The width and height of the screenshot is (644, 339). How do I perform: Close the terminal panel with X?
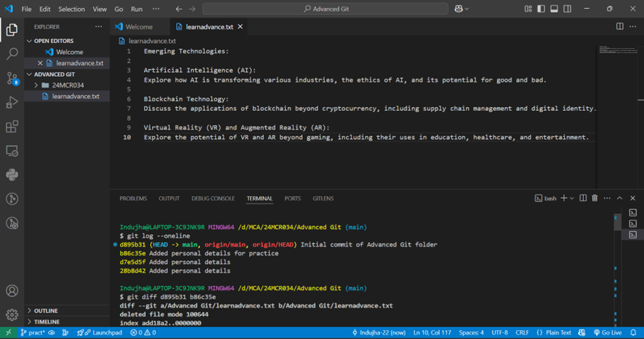(632, 198)
